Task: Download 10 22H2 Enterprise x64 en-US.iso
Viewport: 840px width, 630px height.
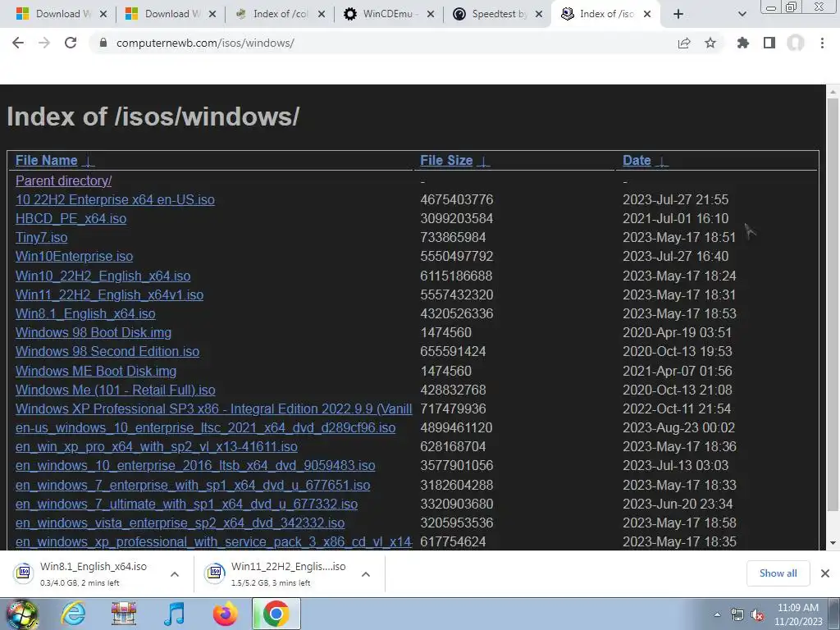Action: click(x=115, y=199)
